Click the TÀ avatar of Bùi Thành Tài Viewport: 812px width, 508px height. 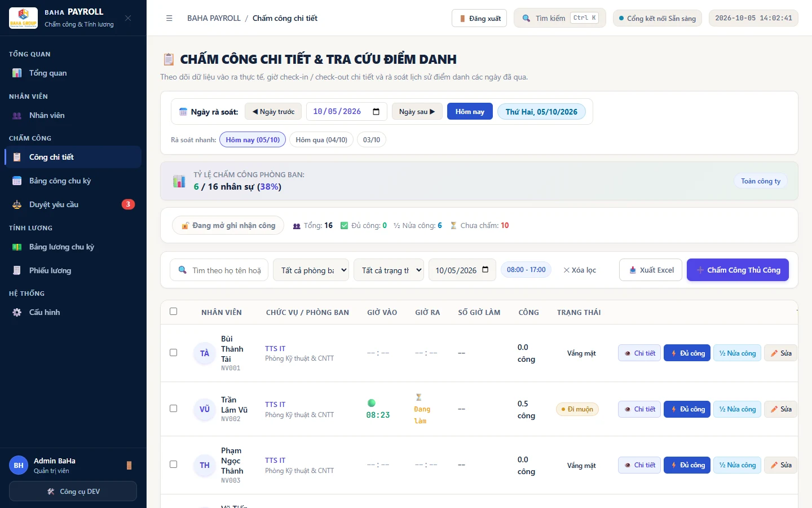205,353
